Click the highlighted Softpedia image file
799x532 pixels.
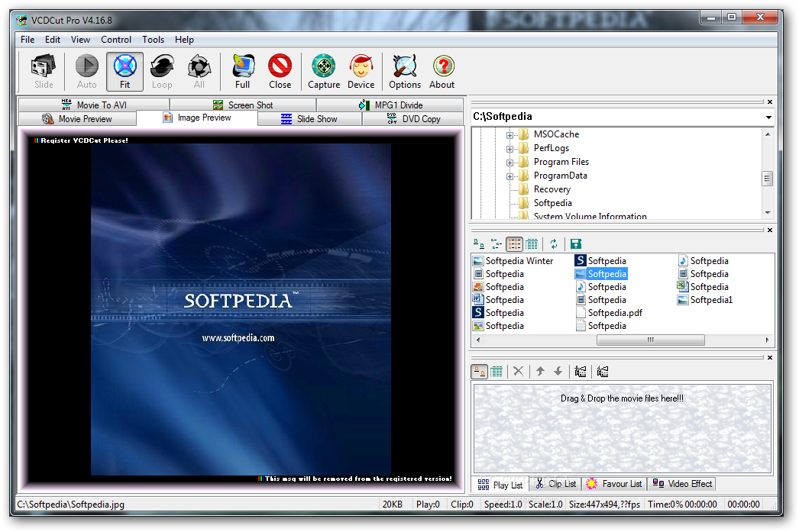click(x=601, y=274)
